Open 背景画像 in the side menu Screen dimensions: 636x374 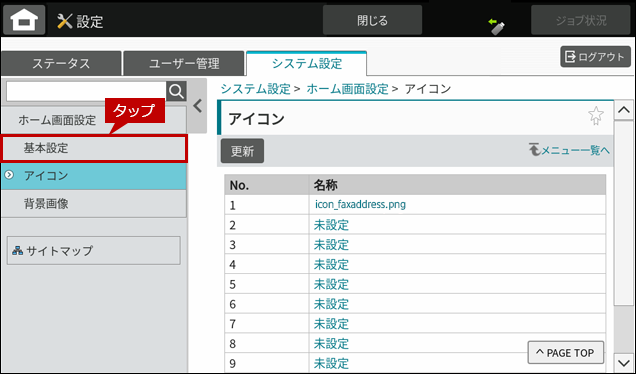pyautogui.click(x=94, y=204)
